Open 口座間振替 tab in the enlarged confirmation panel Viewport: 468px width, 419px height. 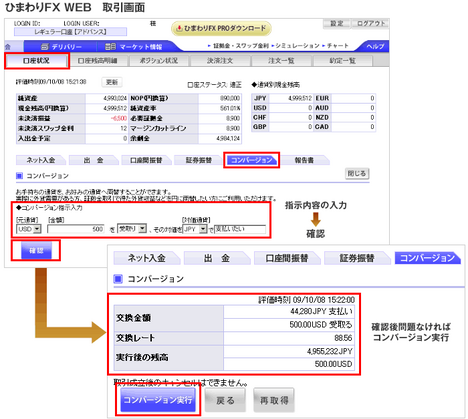287,258
